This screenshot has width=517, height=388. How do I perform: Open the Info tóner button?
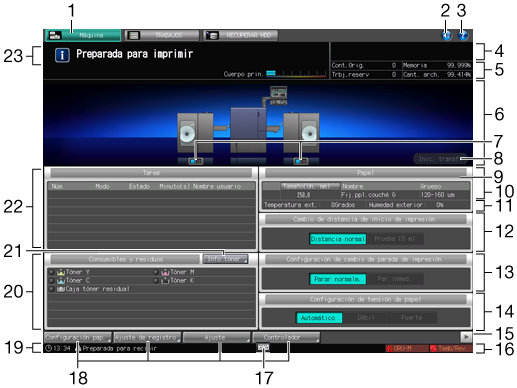(225, 259)
